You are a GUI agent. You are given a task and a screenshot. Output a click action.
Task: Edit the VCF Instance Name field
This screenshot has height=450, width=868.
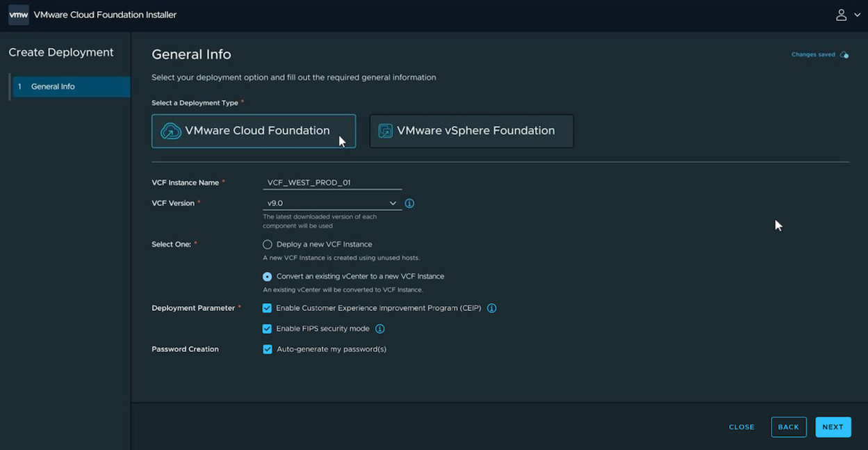point(332,182)
